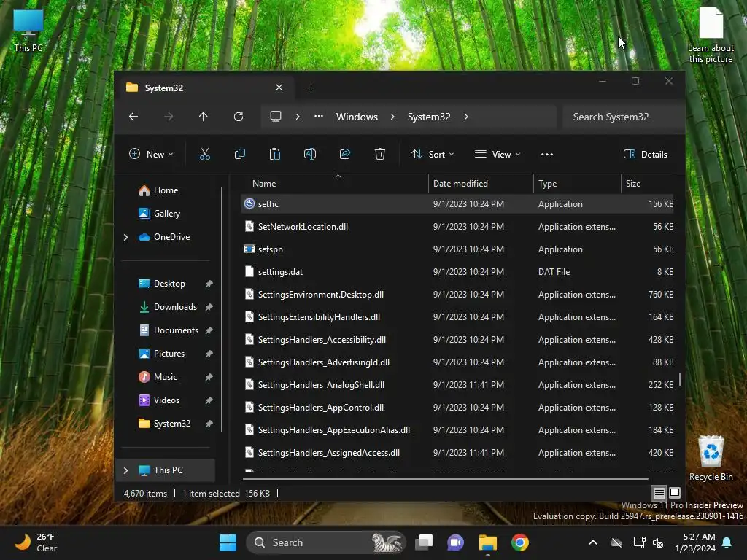This screenshot has width=747, height=560.
Task: Click the PC monitor icon in address bar
Action: pos(275,117)
